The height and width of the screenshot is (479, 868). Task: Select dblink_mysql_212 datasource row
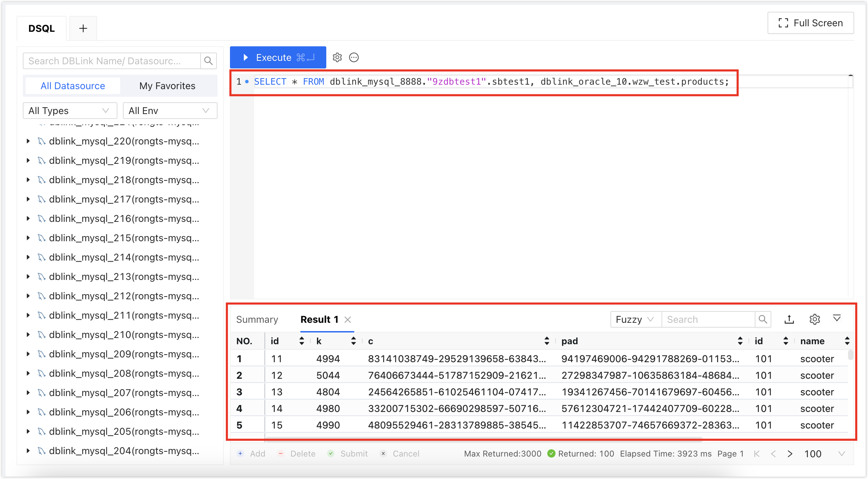pyautogui.click(x=120, y=296)
